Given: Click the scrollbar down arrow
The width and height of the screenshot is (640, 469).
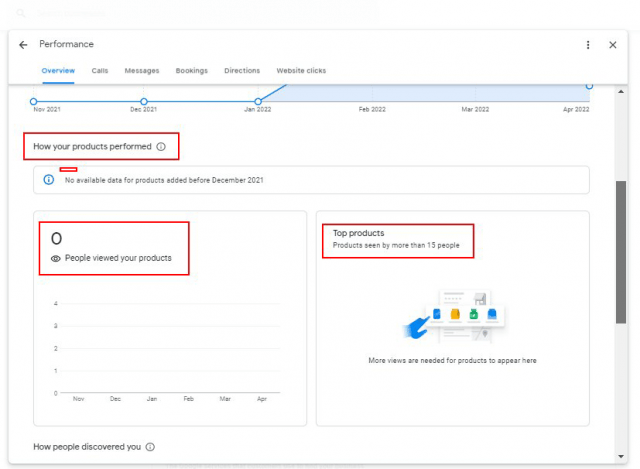Looking at the screenshot, I should (621, 456).
